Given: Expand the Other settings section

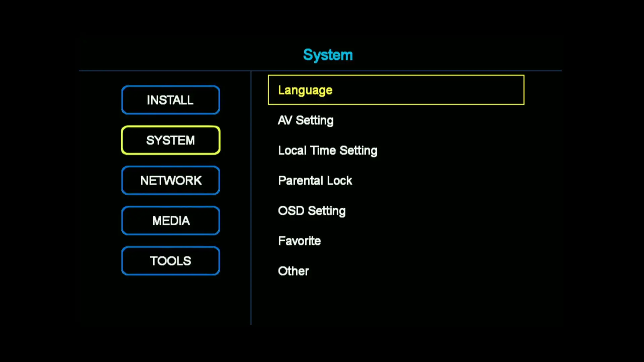Looking at the screenshot, I should (x=293, y=271).
